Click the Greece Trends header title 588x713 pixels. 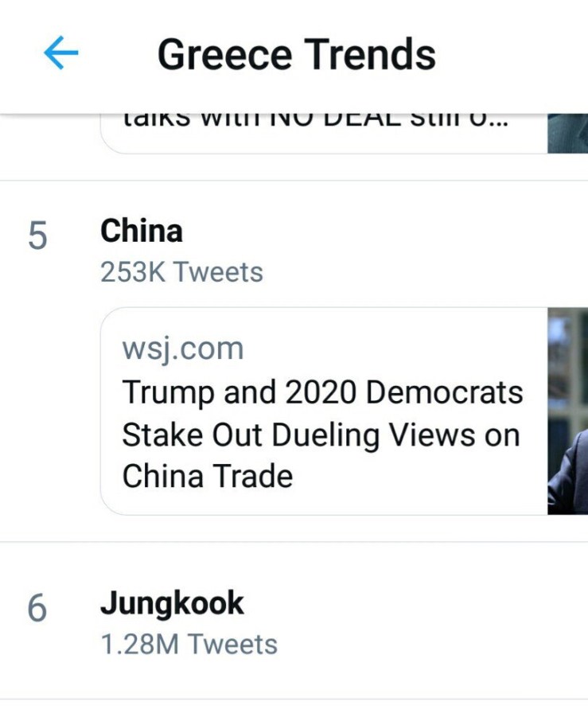(296, 54)
